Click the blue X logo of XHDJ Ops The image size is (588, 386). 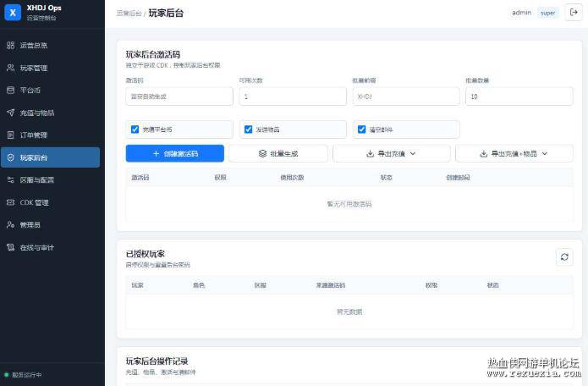13,13
